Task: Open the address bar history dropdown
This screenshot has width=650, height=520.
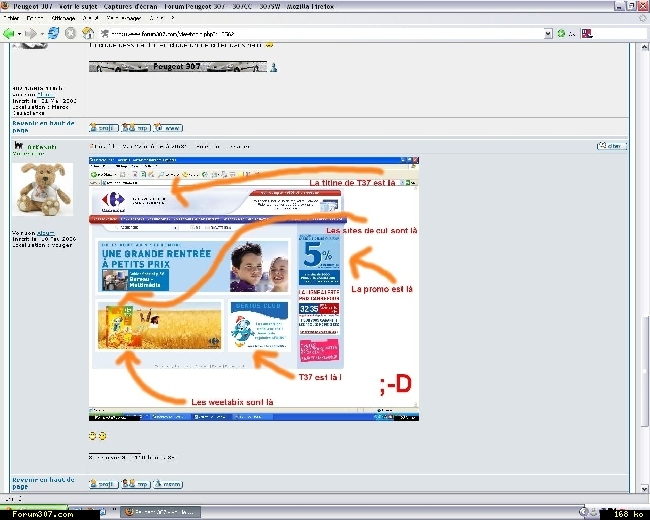Action: [x=548, y=33]
